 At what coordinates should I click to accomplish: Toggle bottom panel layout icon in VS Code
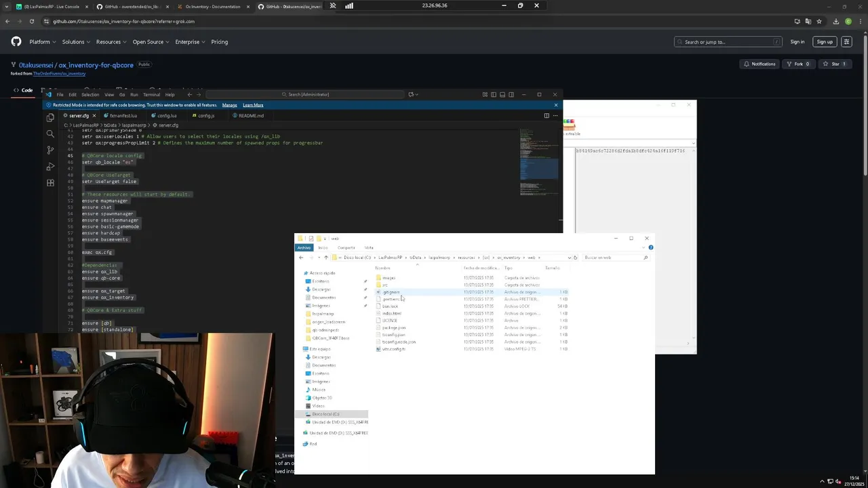[502, 94]
